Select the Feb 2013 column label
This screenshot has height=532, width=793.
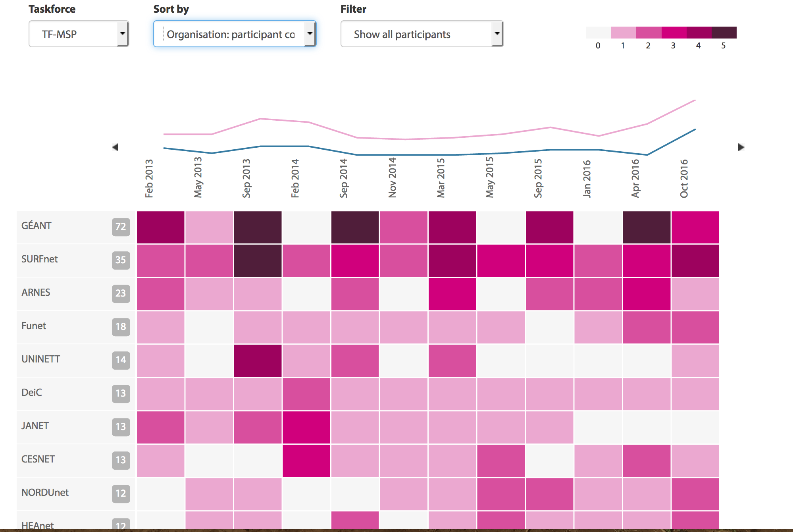pos(149,178)
